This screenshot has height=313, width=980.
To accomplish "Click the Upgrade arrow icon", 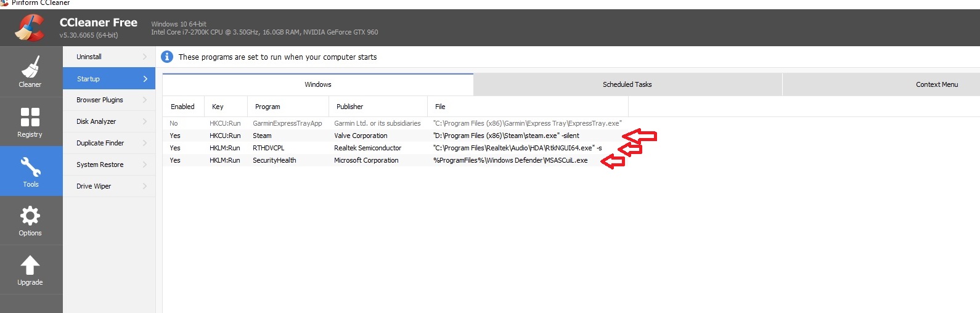I will click(30, 266).
